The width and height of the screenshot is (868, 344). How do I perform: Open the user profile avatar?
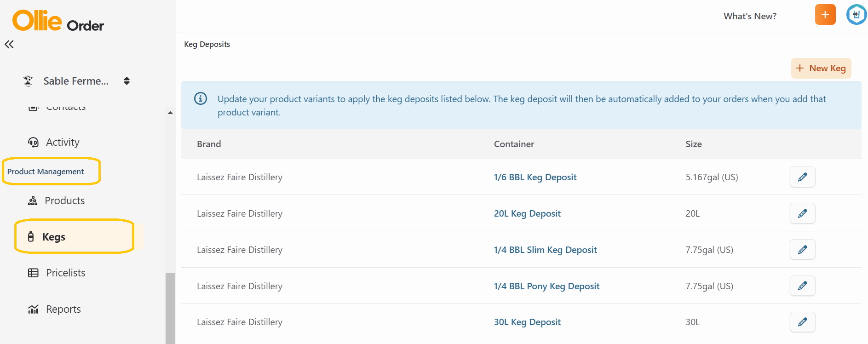(856, 15)
